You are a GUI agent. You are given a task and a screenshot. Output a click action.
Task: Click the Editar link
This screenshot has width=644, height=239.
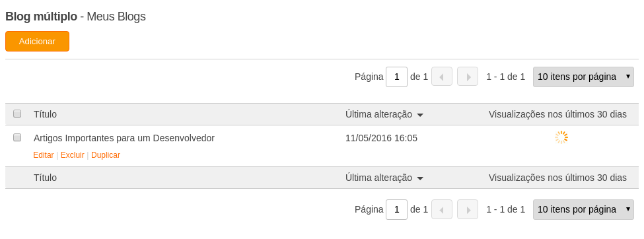(x=44, y=155)
